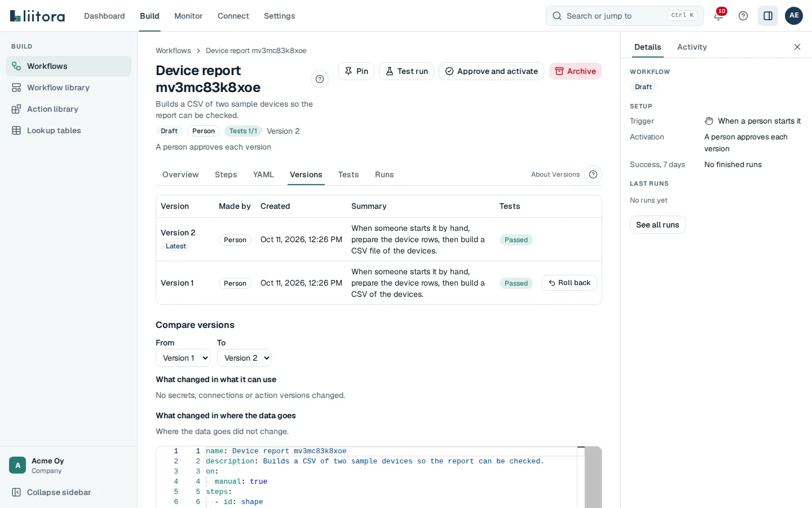Close the Details panel with X

[797, 47]
